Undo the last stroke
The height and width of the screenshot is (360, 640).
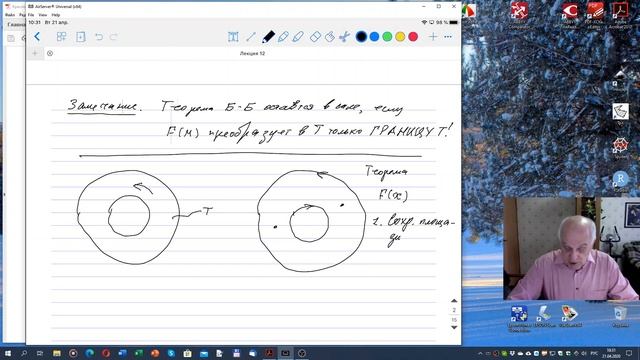tap(99, 37)
